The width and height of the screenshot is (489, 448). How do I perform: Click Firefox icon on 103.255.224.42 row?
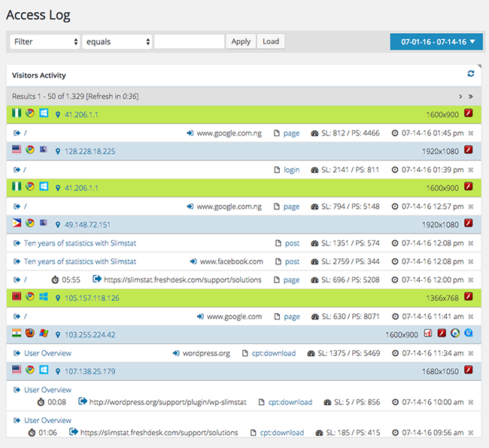pos(30,333)
